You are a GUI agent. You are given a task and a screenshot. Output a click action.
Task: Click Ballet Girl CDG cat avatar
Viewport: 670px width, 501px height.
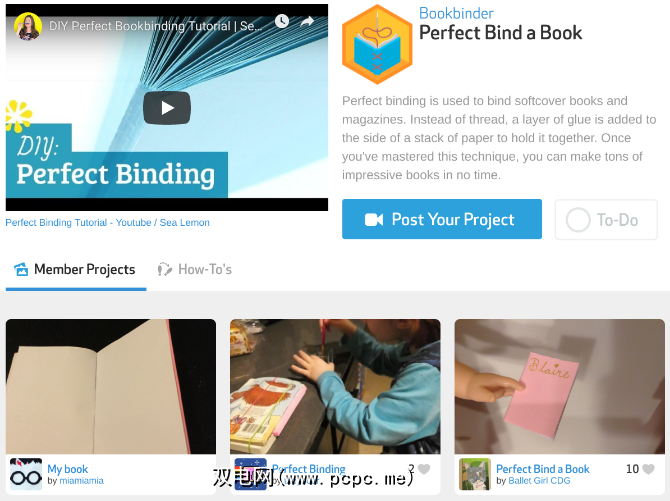[475, 474]
